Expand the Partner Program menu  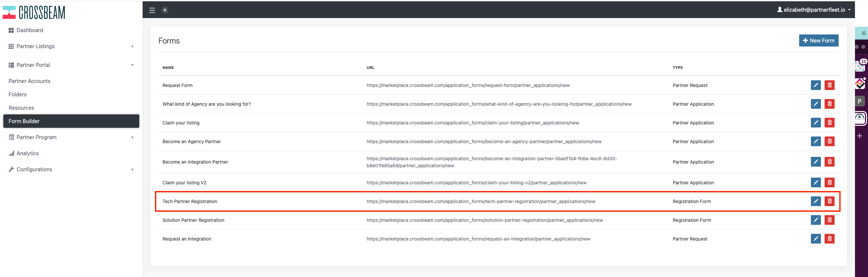71,137
